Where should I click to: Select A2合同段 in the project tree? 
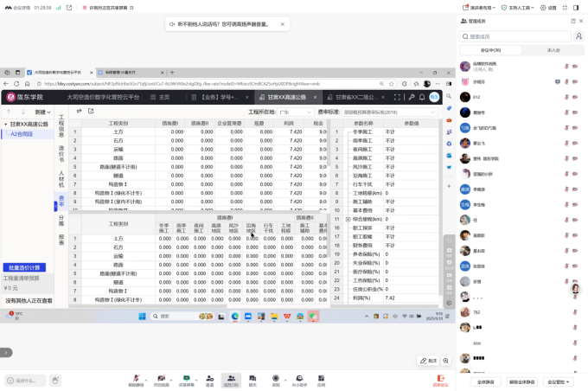(22, 134)
